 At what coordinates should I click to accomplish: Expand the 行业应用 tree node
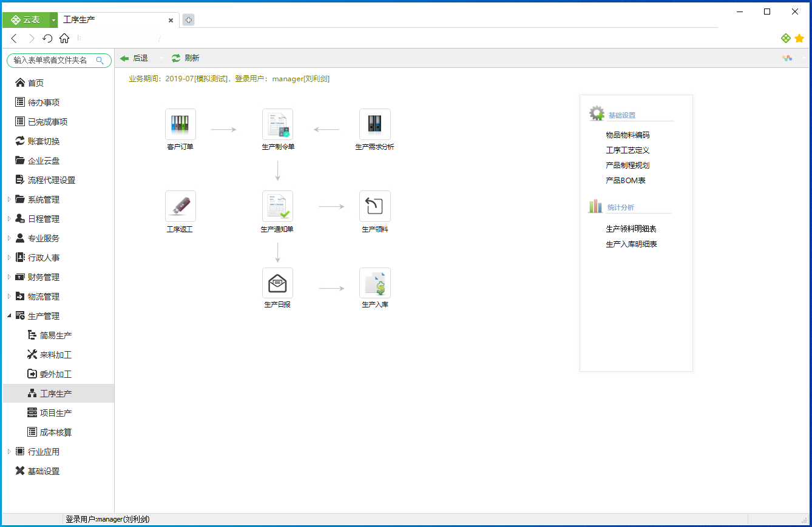click(9, 452)
